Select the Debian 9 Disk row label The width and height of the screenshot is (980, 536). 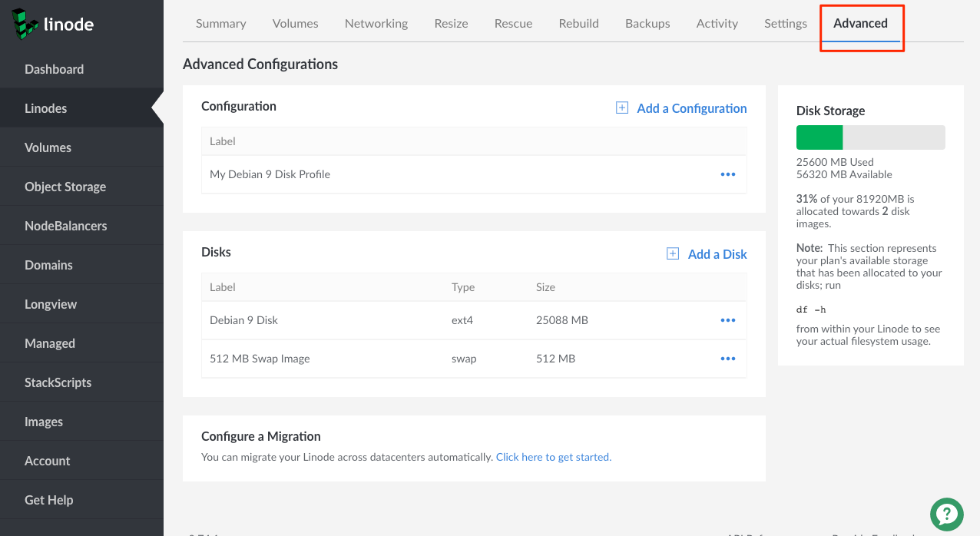coord(243,320)
